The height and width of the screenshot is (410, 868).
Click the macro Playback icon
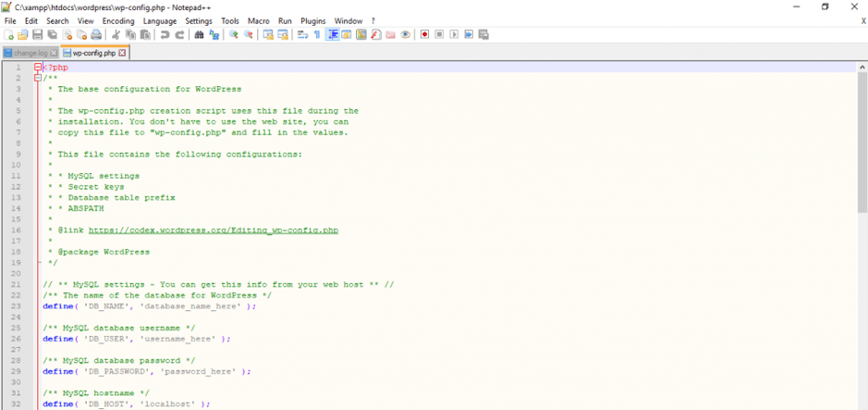pos(454,34)
